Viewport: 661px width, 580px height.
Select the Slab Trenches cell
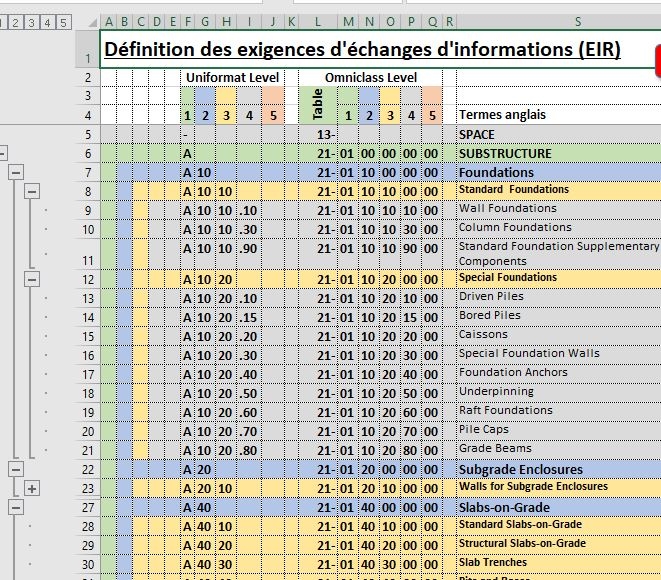(559, 564)
